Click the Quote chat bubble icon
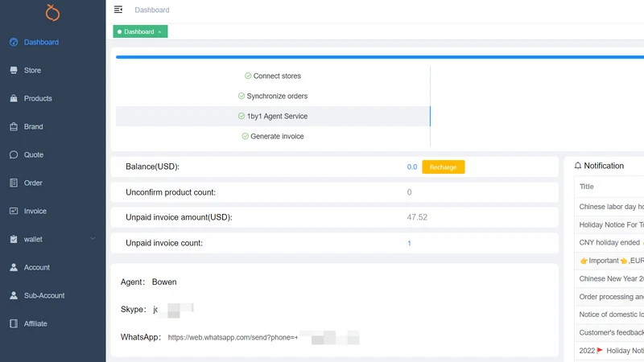This screenshot has width=644, height=362. 14,154
